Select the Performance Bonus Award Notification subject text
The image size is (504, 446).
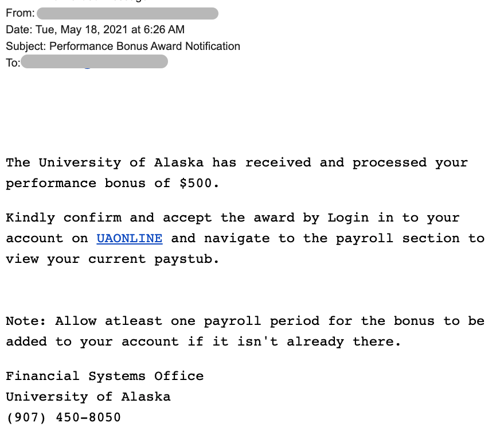tap(144, 46)
